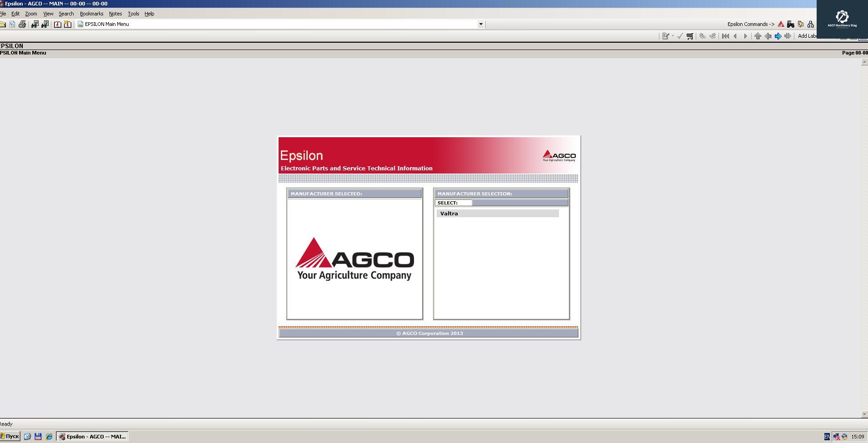This screenshot has width=868, height=443.
Task: Open the Tools menu
Action: [133, 14]
